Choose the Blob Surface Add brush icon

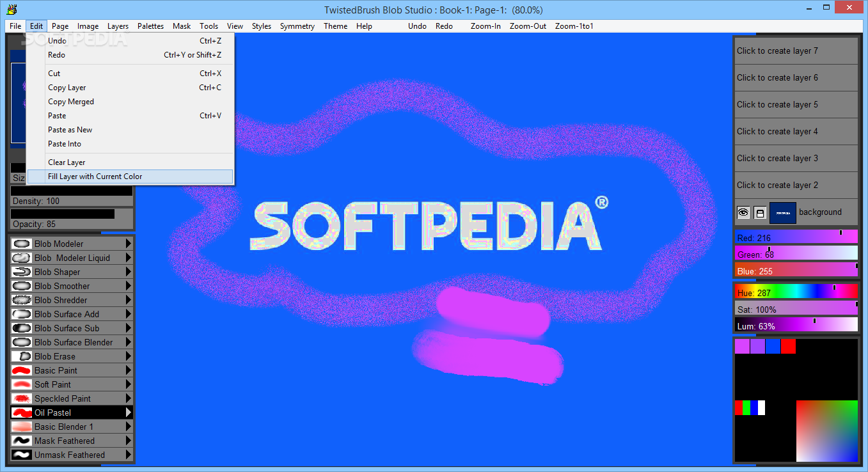click(22, 314)
